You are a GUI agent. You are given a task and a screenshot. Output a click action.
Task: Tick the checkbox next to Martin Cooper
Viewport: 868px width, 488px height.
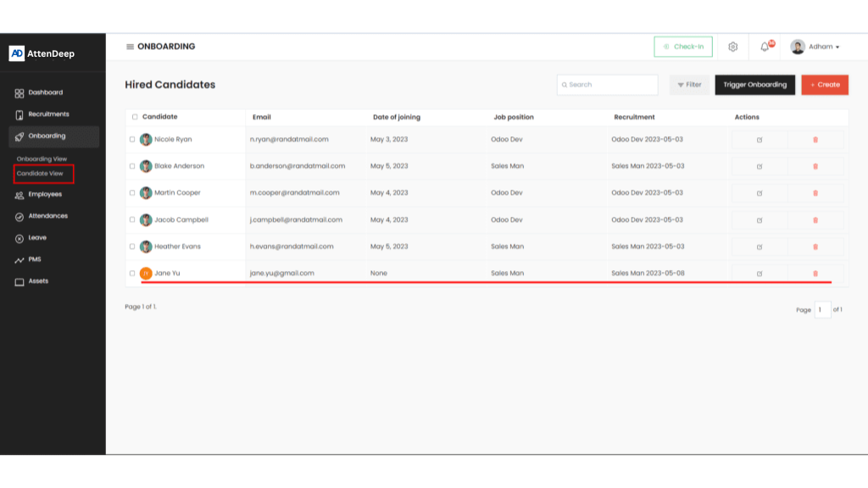pos(132,193)
